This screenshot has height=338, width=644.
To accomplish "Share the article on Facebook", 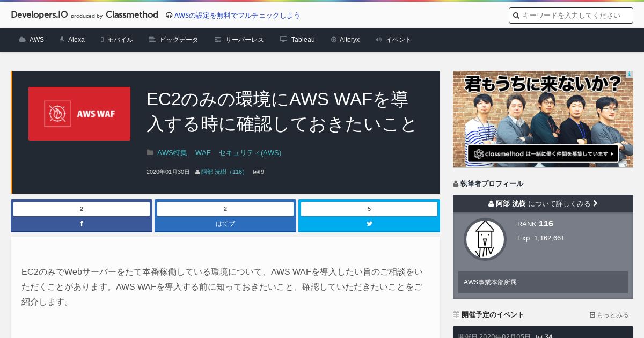I will [82, 224].
